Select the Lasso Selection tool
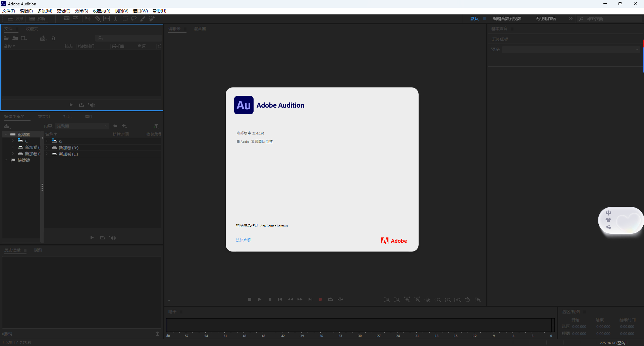644x346 pixels. coord(133,18)
